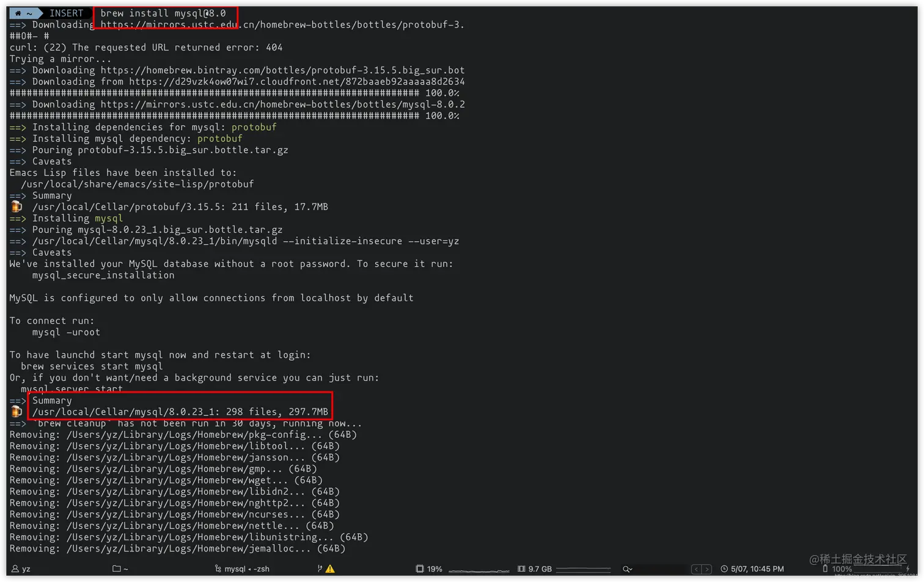Click the yellow warning triangle icon
924x582 pixels.
[330, 569]
